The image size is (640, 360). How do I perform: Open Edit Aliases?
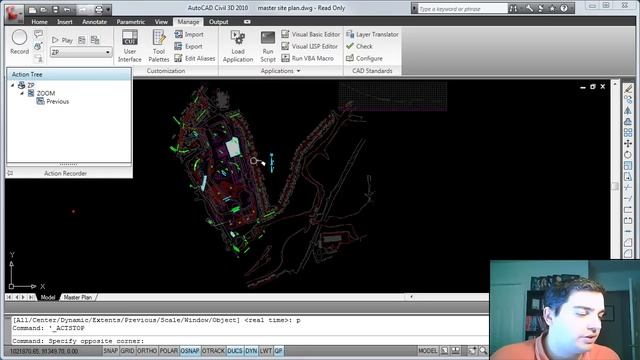coord(195,58)
